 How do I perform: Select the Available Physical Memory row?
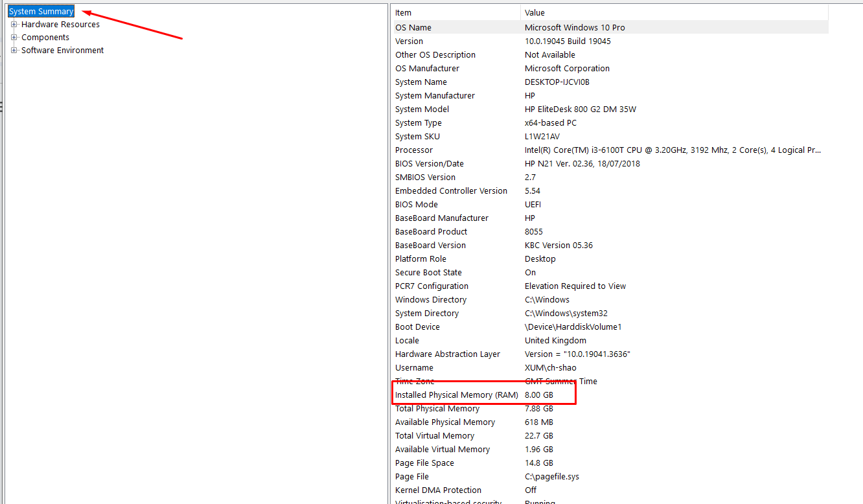coord(445,422)
